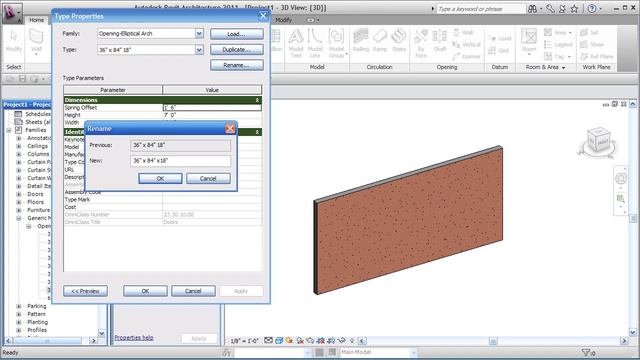Click the Spring Offset value cell
Screen dimensions: 640x360
[212, 108]
